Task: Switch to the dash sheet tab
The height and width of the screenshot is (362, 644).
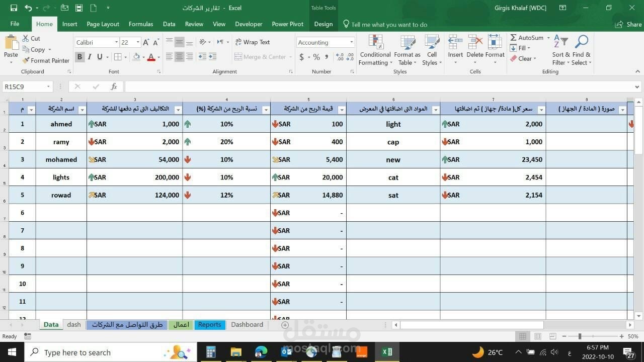Action: click(x=74, y=325)
